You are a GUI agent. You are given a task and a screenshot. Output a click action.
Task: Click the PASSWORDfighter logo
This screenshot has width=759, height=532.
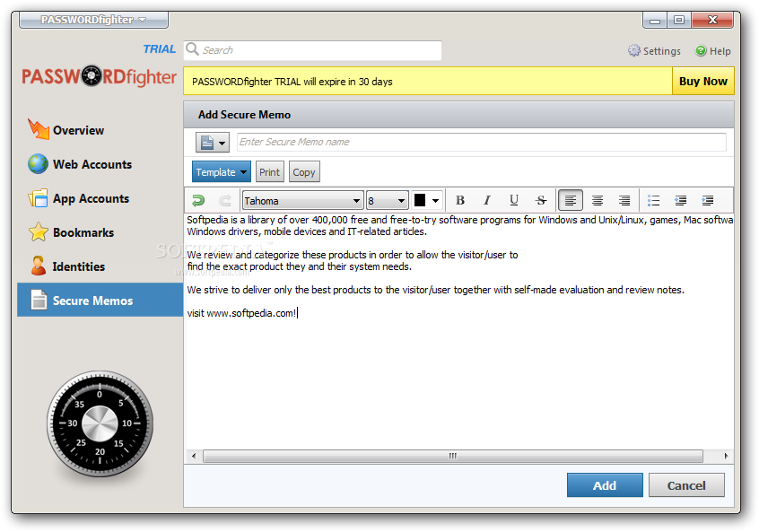click(100, 76)
